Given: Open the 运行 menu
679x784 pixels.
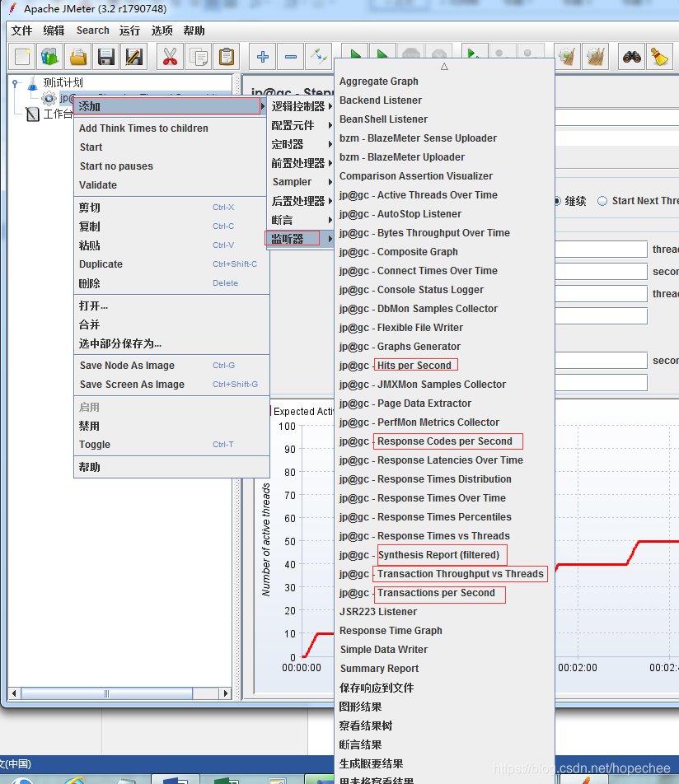Looking at the screenshot, I should coord(129,30).
